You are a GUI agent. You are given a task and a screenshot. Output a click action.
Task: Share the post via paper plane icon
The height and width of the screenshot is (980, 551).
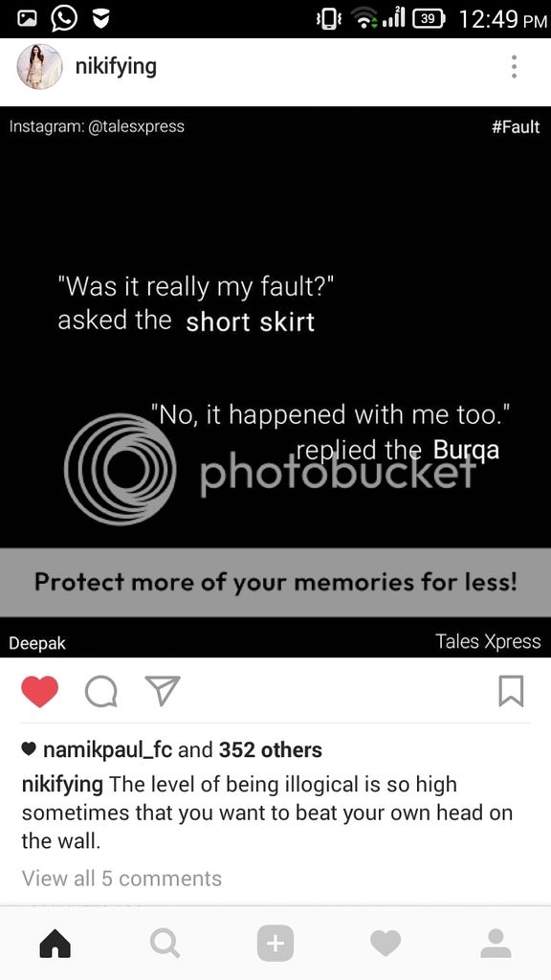point(162,691)
